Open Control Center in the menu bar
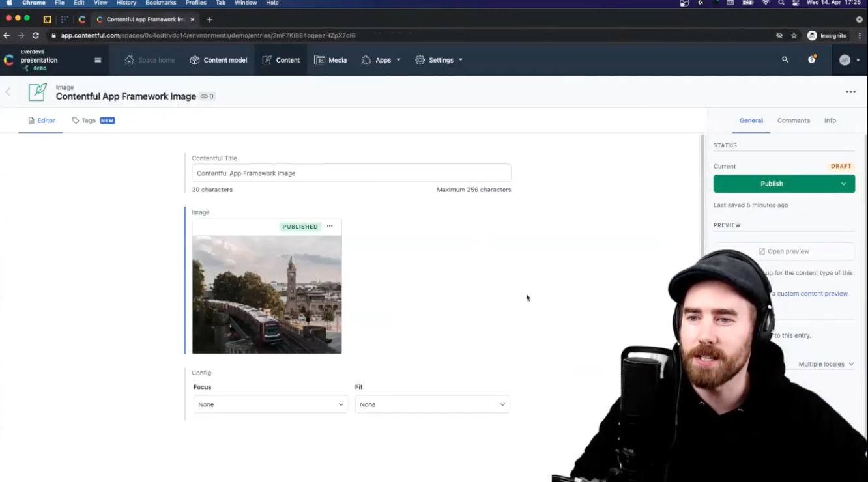 tap(796, 3)
